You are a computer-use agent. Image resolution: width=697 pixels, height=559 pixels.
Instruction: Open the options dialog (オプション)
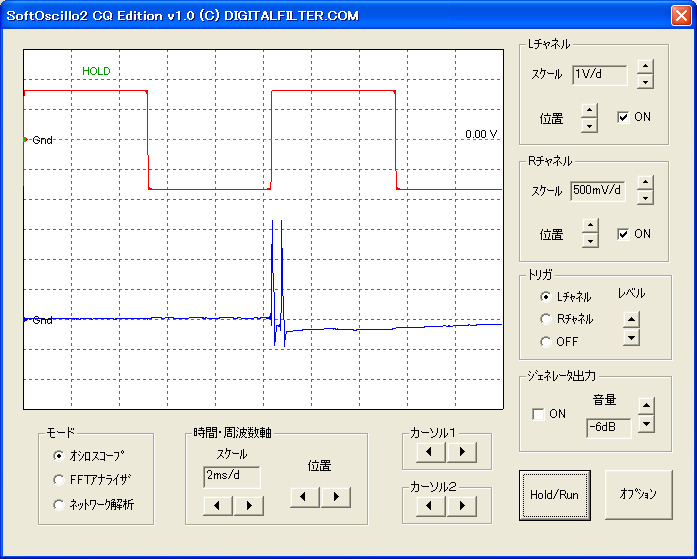[x=638, y=494]
